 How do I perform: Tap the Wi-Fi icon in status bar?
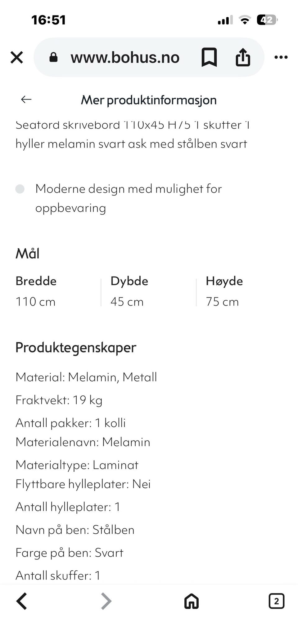tap(245, 19)
